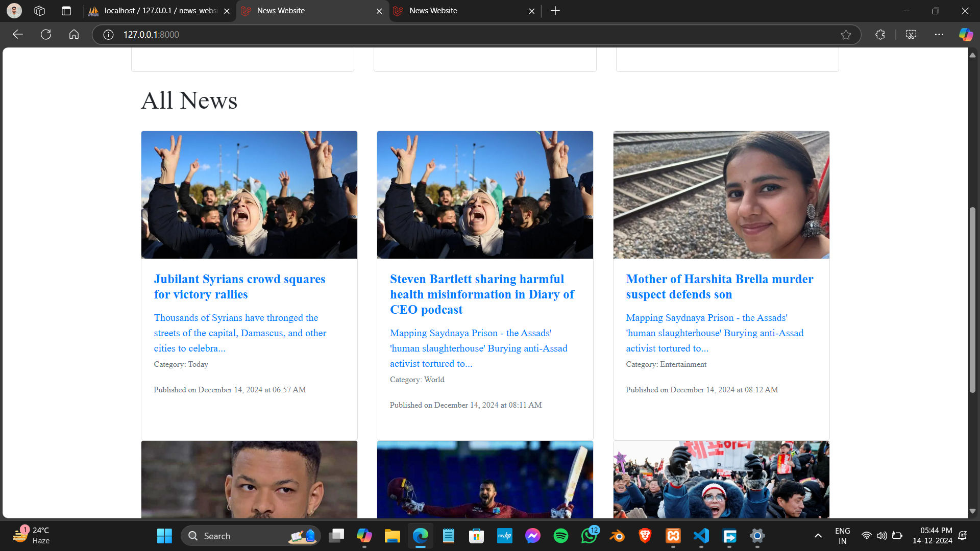
Task: Open the Windows Start menu
Action: 164,536
